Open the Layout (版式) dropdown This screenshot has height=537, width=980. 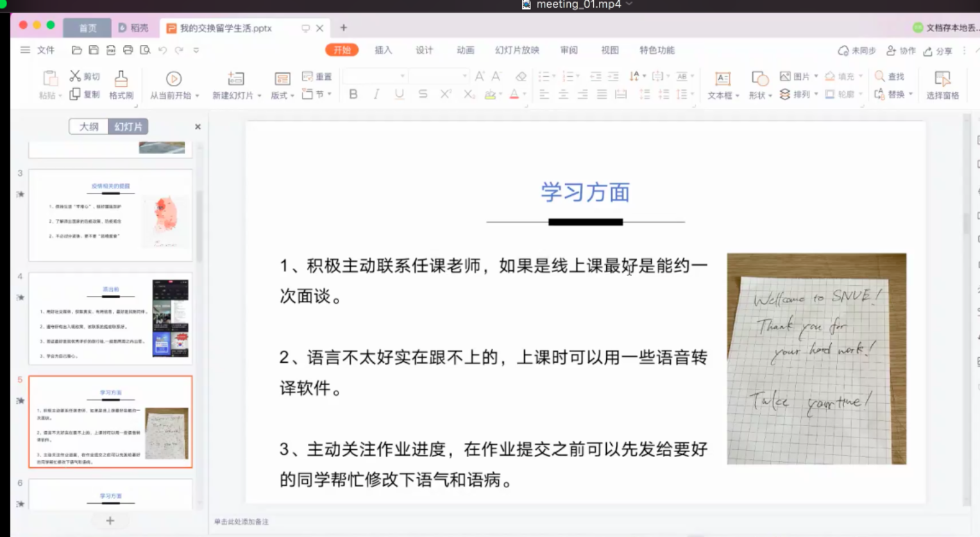click(292, 95)
